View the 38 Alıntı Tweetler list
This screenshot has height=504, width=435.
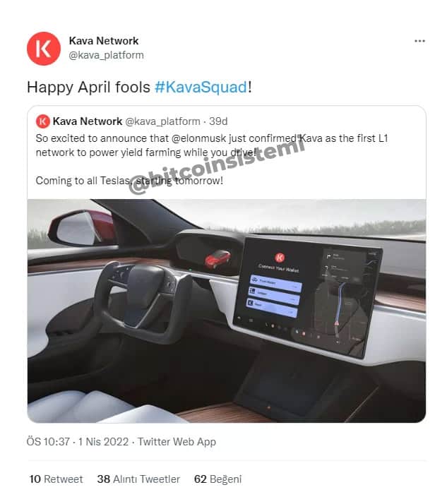point(138,479)
